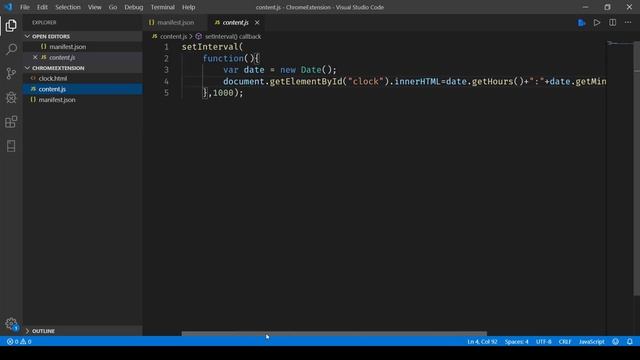
Task: Open the feedback smiley icon
Action: [616, 342]
